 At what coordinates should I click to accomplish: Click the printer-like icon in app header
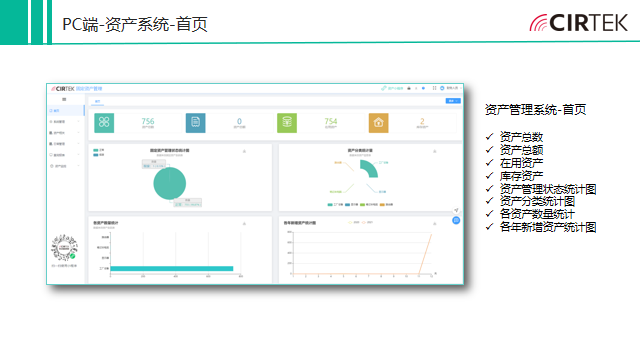[x=409, y=88]
